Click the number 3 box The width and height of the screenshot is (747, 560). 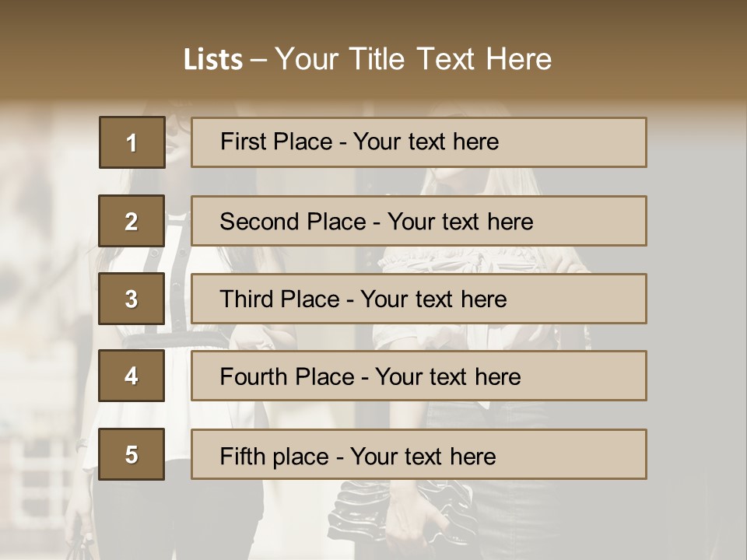tap(132, 299)
